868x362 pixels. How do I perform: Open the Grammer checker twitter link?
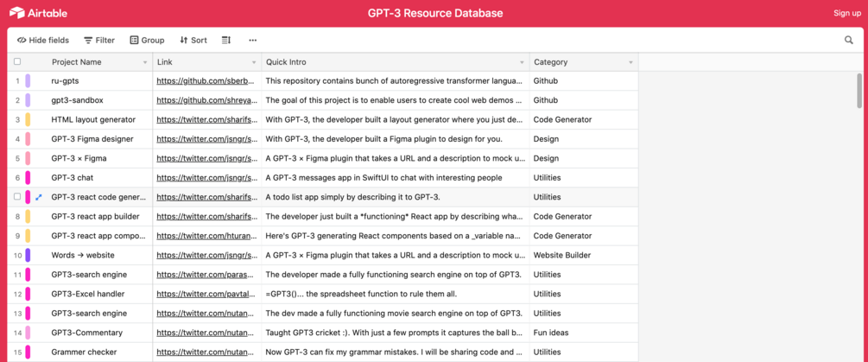coord(207,352)
